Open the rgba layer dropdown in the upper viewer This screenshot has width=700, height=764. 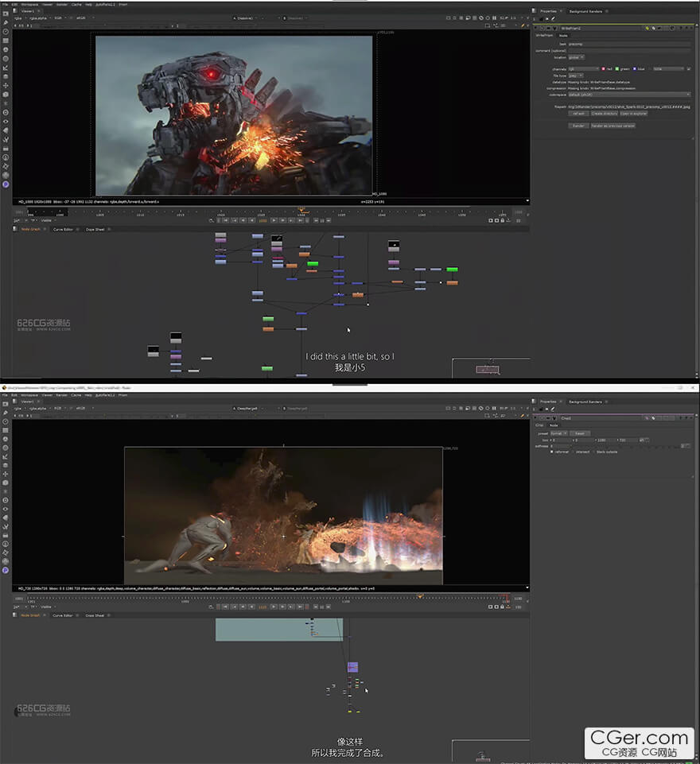20,18
